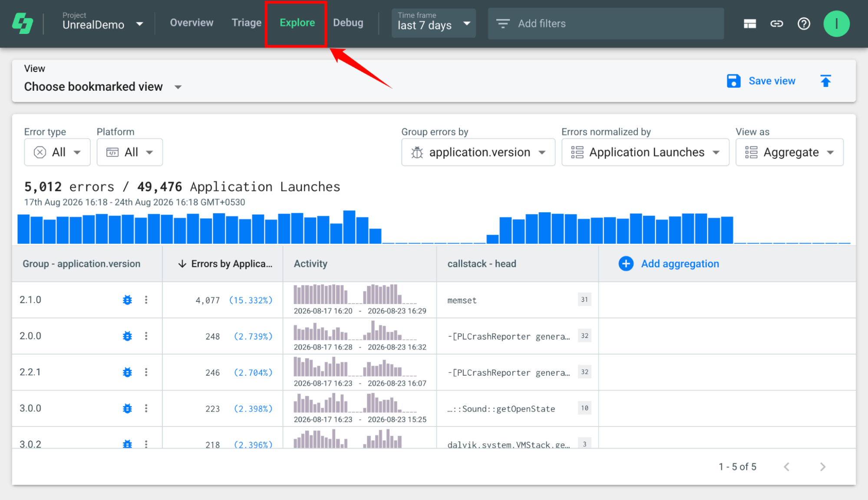Viewport: 868px width, 500px height.
Task: Click the blue upload arrow icon
Action: (x=825, y=81)
